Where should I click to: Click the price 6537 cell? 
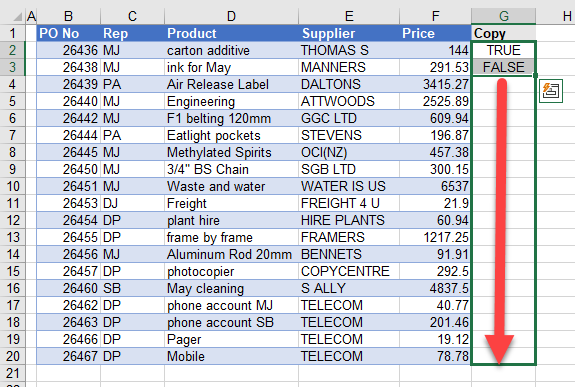click(x=435, y=186)
